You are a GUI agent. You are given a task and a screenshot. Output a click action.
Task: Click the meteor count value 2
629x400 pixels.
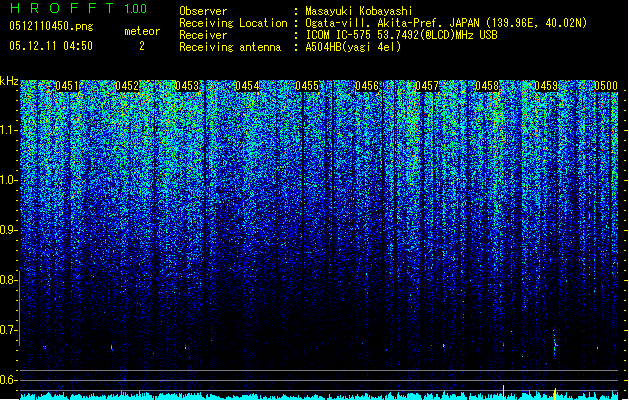coord(142,46)
